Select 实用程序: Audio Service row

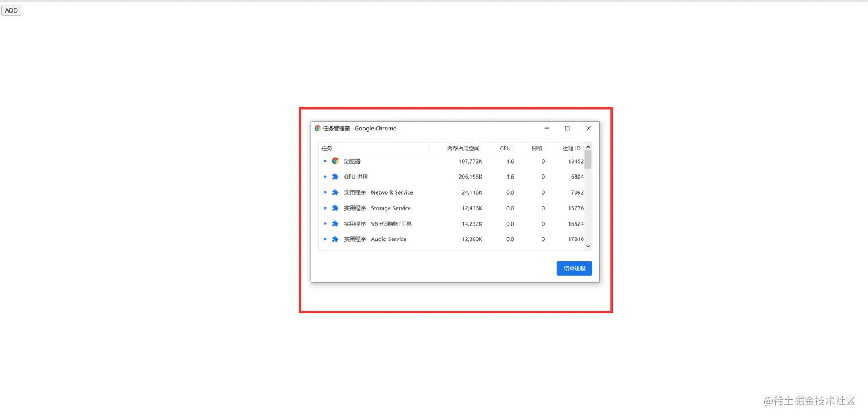click(451, 239)
